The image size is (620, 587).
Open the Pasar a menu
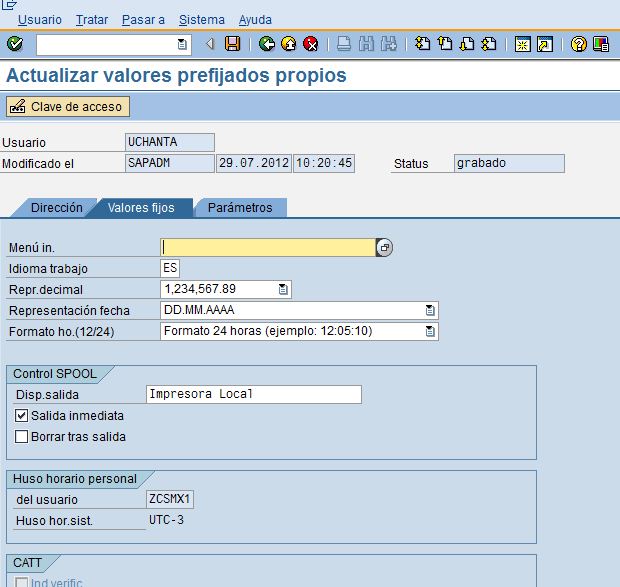point(143,20)
